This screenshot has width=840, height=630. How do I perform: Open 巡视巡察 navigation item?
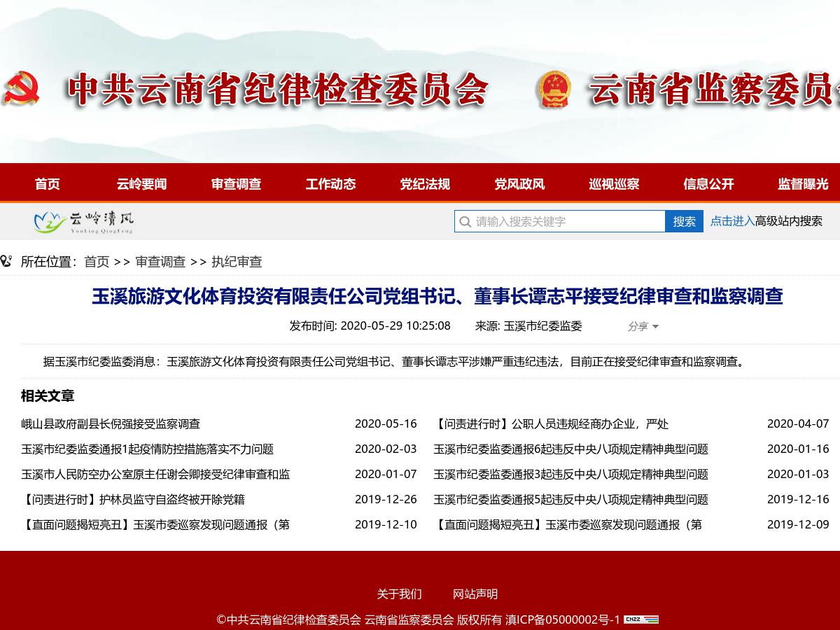tap(614, 184)
